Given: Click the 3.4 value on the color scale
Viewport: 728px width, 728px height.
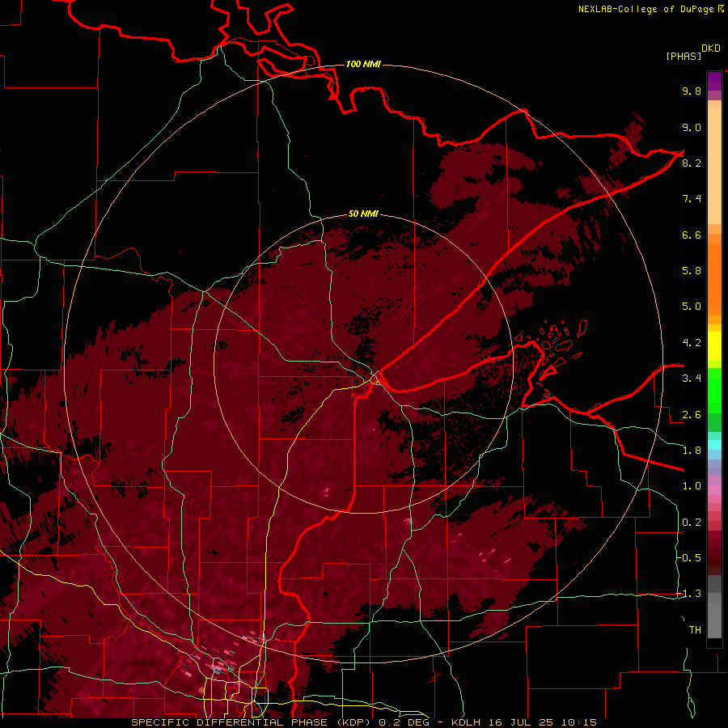Looking at the screenshot, I should (692, 379).
